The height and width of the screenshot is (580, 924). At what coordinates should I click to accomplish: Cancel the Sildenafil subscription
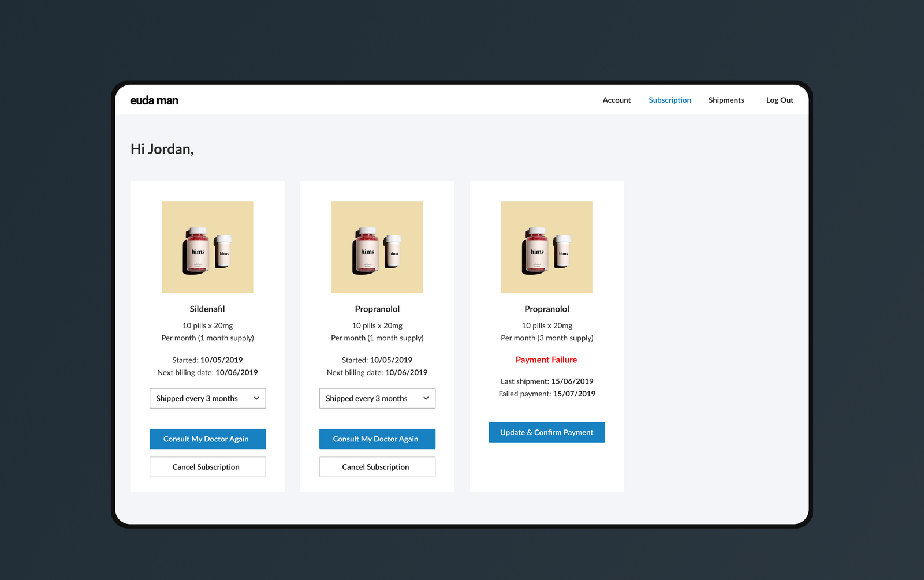[x=207, y=467]
